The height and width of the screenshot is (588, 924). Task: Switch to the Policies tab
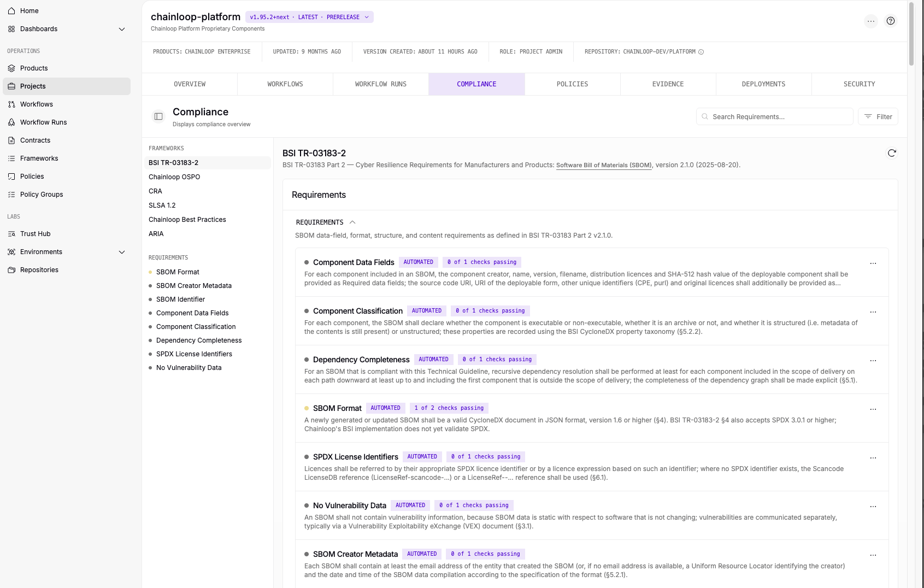572,84
